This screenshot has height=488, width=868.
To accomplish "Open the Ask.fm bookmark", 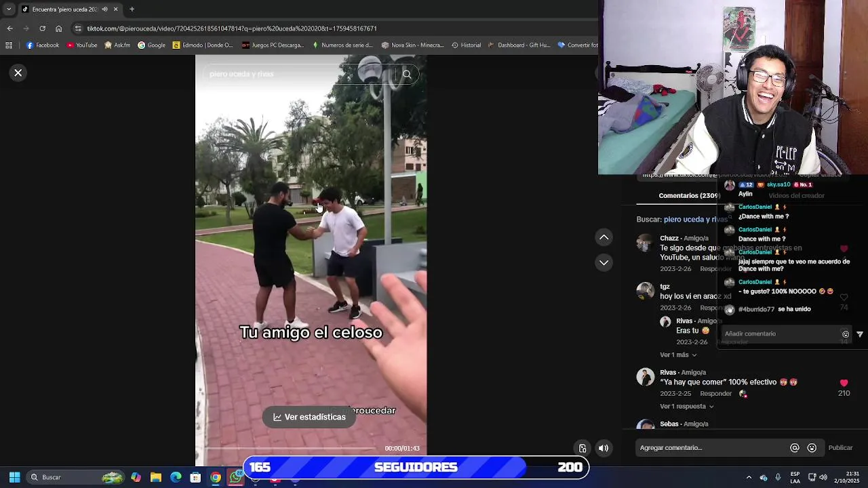I will pyautogui.click(x=117, y=45).
